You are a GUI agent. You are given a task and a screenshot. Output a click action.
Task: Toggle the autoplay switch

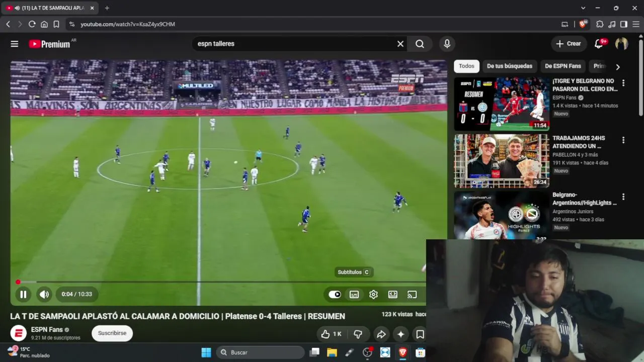click(335, 295)
